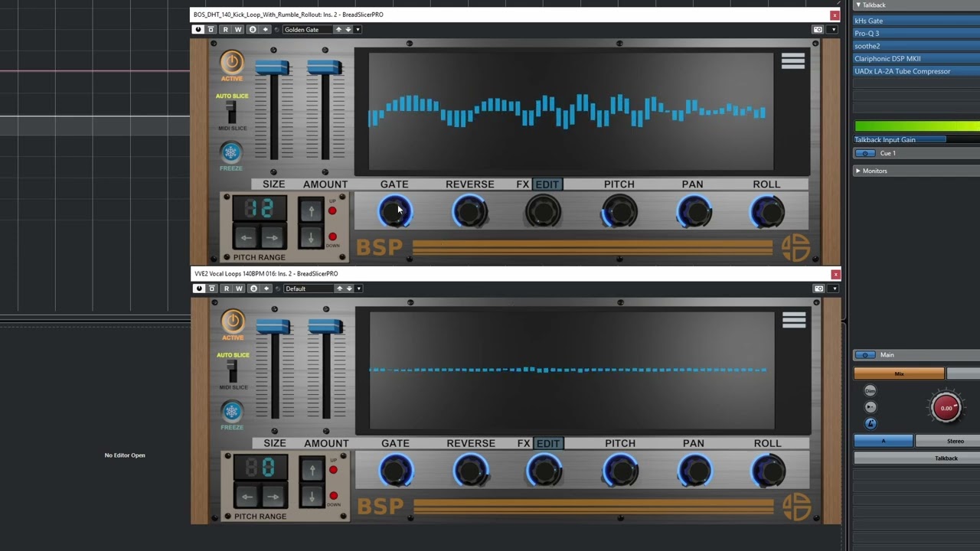Viewport: 980px width, 551px height.
Task: Select kHs Gate insert slot
Action: (x=916, y=21)
